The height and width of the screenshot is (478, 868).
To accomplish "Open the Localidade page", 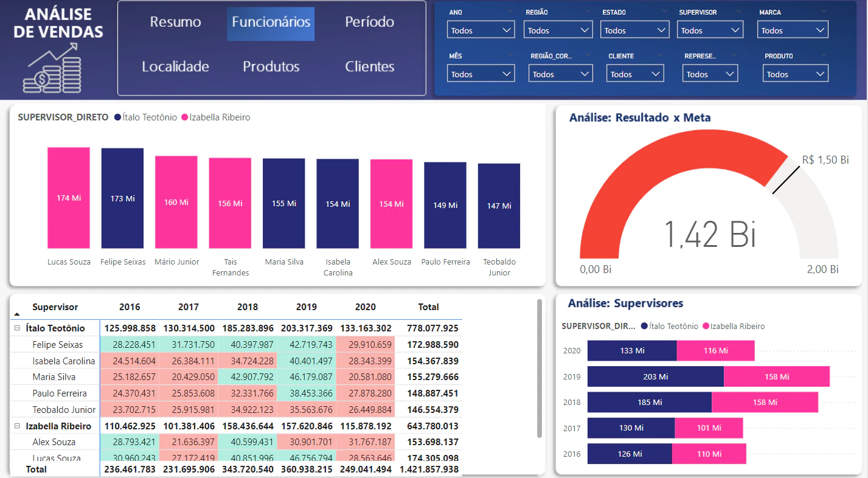I will [175, 67].
